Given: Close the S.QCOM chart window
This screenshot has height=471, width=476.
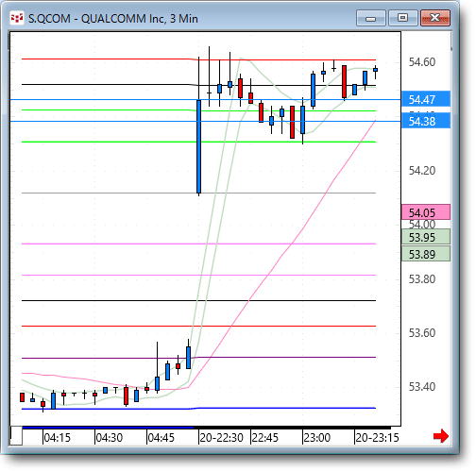Looking at the screenshot, I should (x=435, y=18).
